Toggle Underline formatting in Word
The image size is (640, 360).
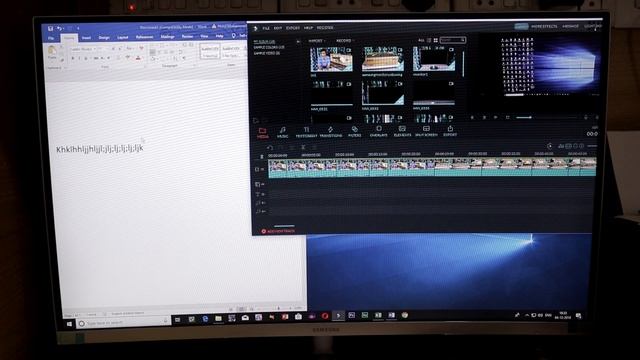tap(86, 58)
